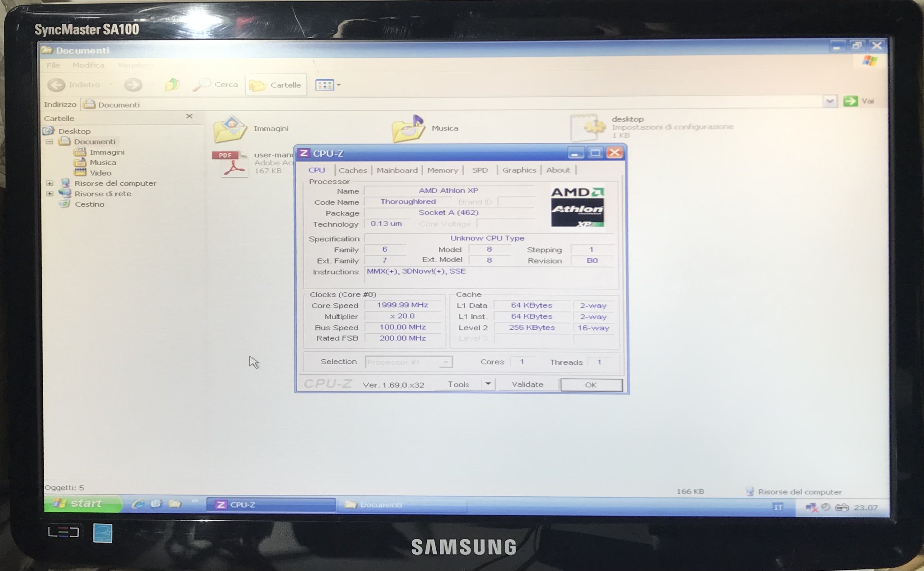The image size is (924, 571).
Task: Expand Risorse del computer tree node
Action: 49,183
